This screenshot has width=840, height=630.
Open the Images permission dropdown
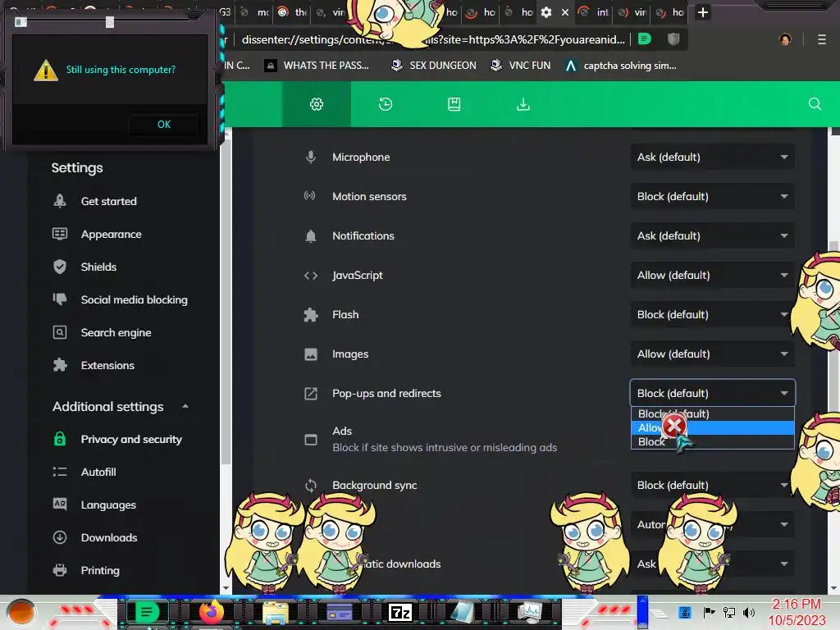pos(713,354)
